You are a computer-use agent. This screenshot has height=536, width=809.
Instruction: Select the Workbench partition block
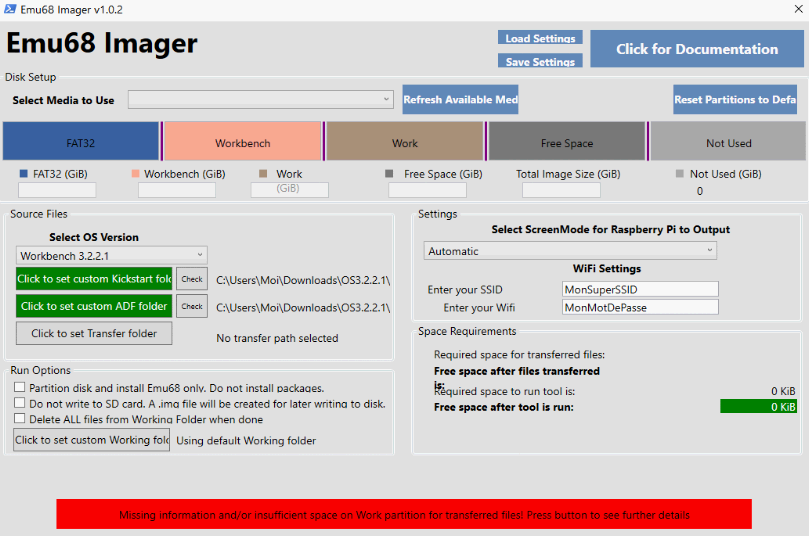point(242,142)
